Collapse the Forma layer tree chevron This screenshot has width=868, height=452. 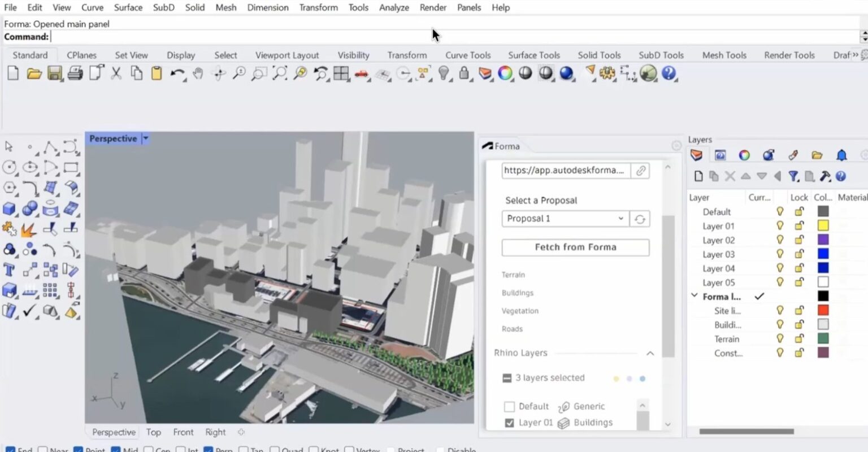pos(694,296)
